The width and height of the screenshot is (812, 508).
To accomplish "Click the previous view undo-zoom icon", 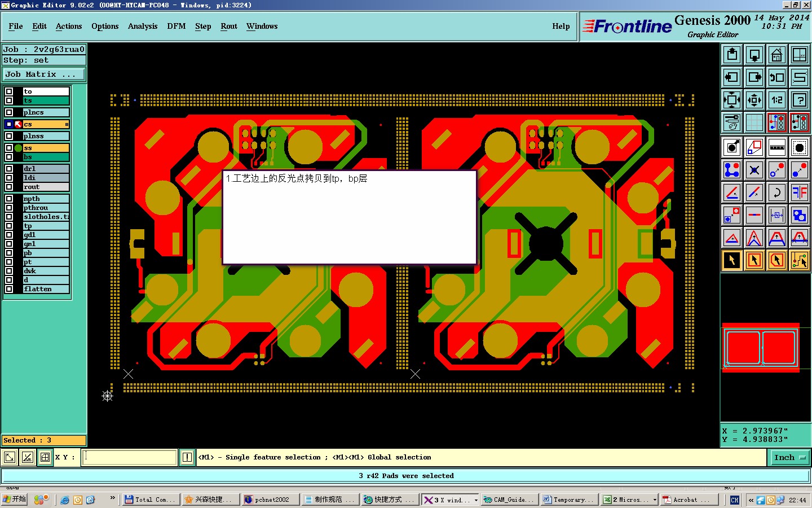I will coord(777,77).
